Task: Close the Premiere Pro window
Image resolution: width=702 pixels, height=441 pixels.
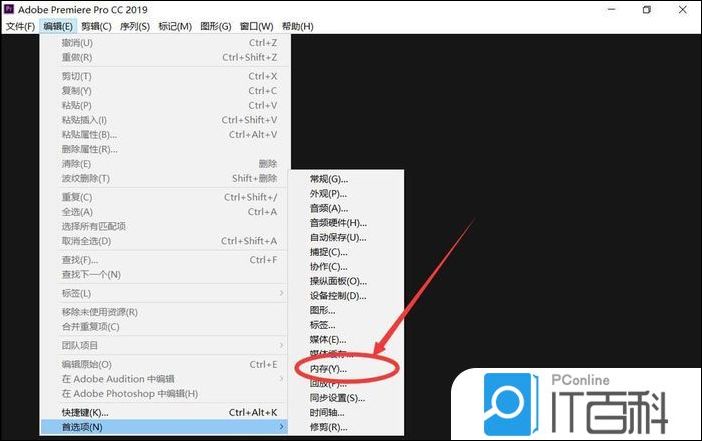Action: pyautogui.click(x=682, y=9)
